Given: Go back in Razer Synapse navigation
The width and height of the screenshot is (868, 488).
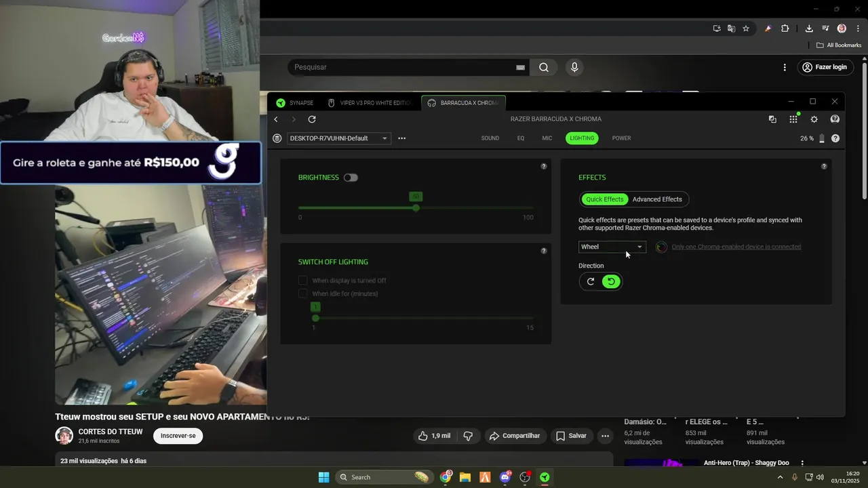Looking at the screenshot, I should click(276, 119).
